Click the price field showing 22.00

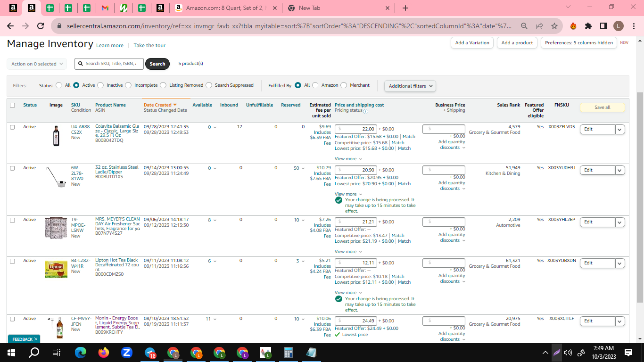(356, 129)
